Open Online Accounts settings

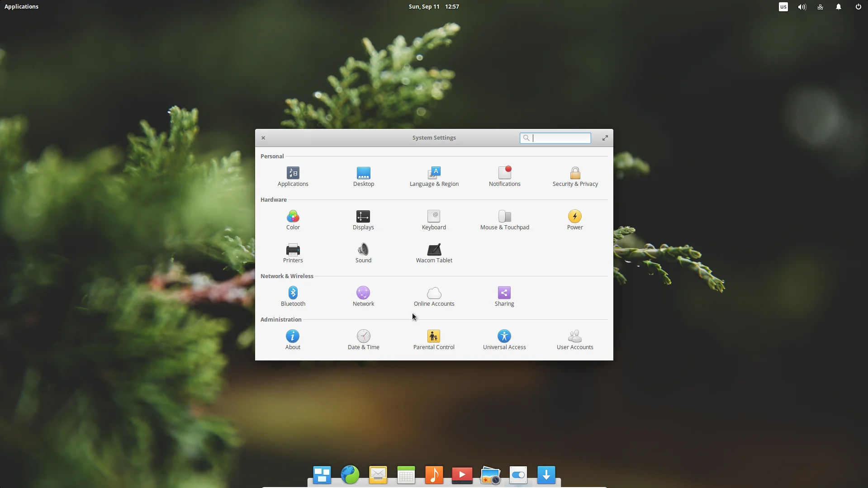pos(434,297)
